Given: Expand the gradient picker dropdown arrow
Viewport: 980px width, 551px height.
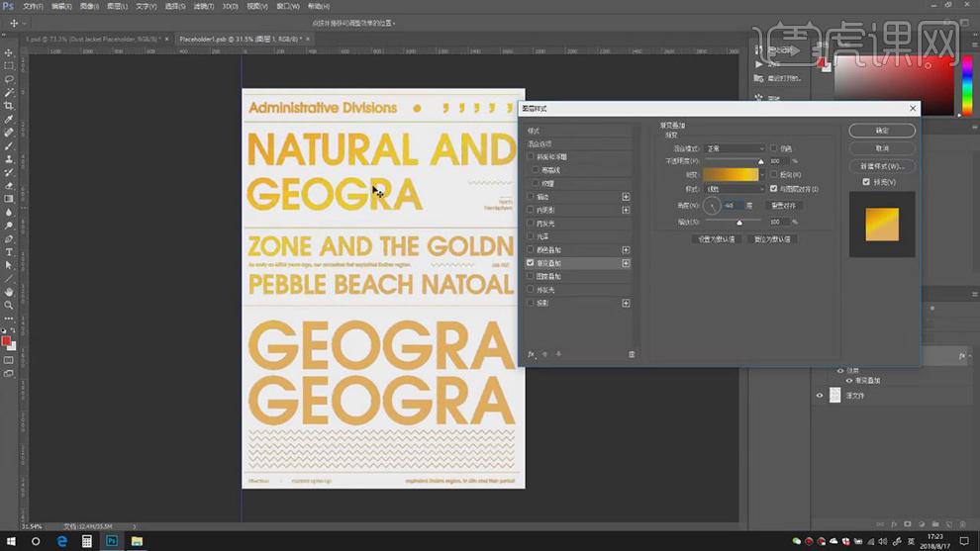Looking at the screenshot, I should 762,174.
